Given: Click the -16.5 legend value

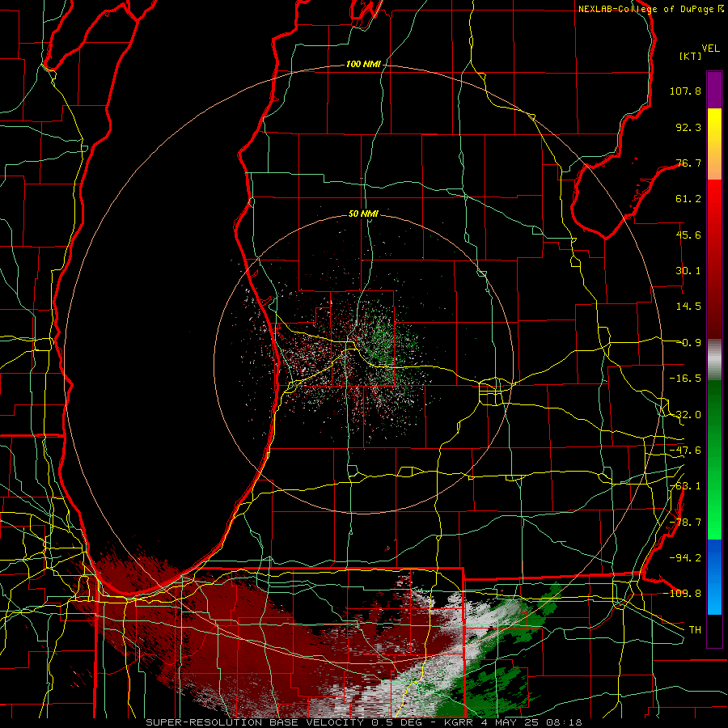Looking at the screenshot, I should pos(685,379).
